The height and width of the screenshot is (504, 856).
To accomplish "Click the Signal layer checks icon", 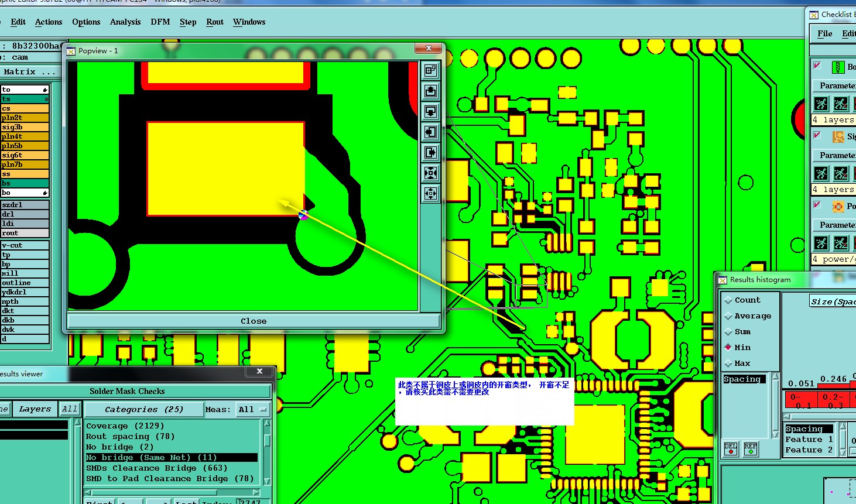I will [838, 136].
